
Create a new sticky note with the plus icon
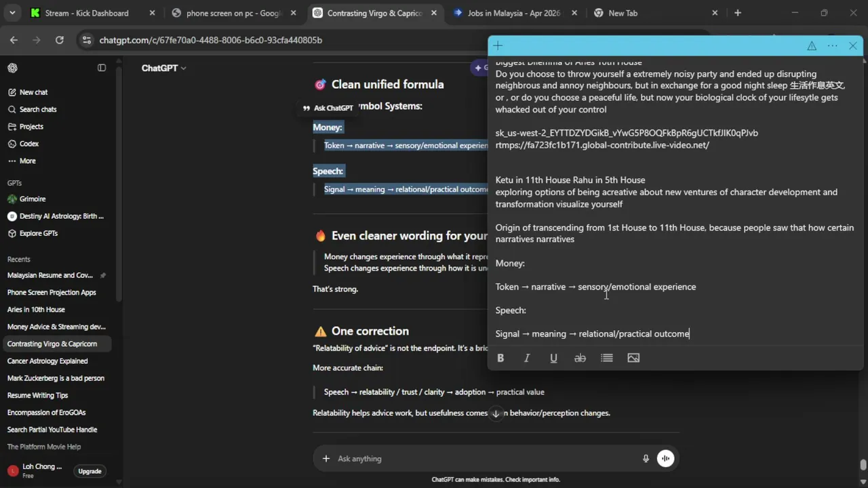click(498, 46)
